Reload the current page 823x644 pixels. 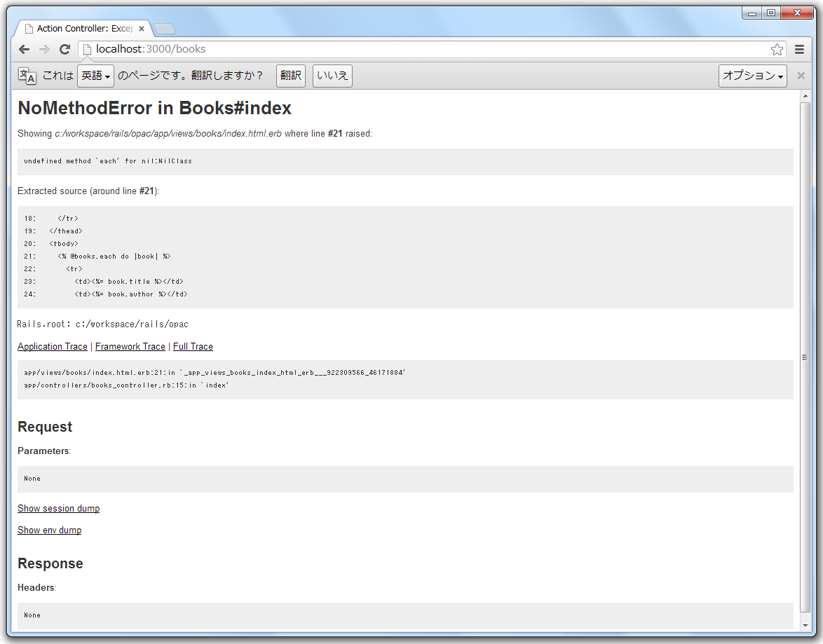click(64, 49)
